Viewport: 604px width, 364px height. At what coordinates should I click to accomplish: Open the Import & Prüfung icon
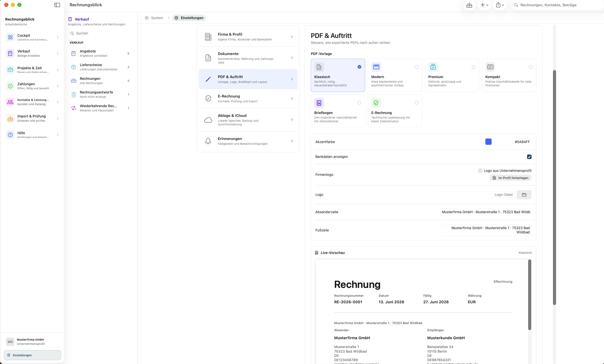coord(10,118)
